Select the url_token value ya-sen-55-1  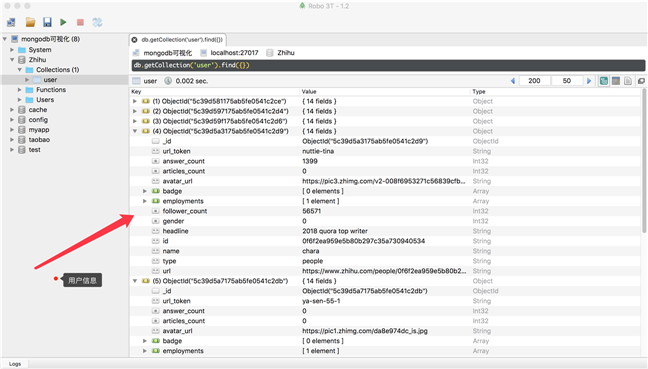pos(321,301)
